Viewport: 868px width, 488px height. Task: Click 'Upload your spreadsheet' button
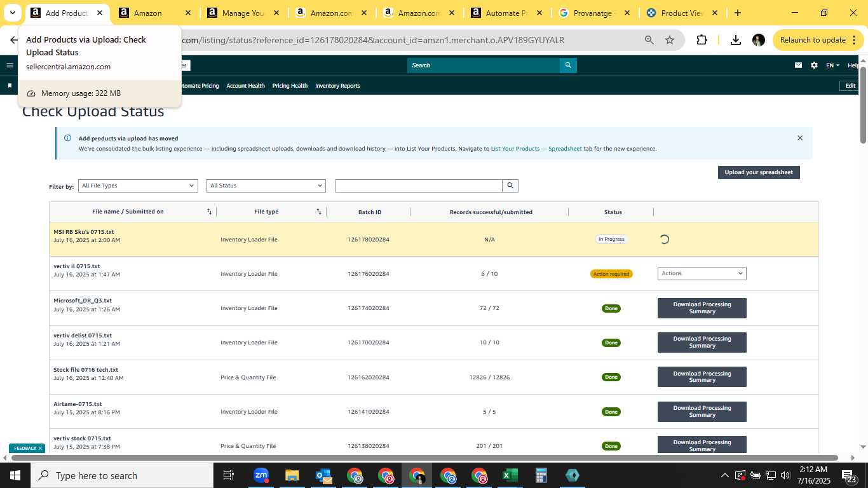(759, 172)
